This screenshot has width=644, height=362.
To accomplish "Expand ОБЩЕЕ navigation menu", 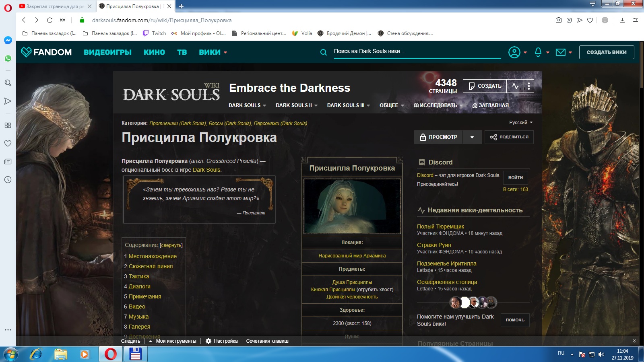I will coord(392,105).
